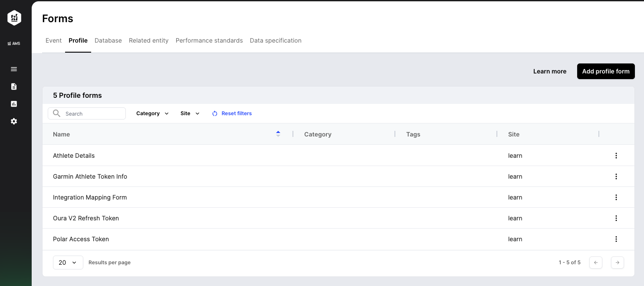Open the hamburger menu in sidebar
The height and width of the screenshot is (286, 644).
click(x=13, y=69)
